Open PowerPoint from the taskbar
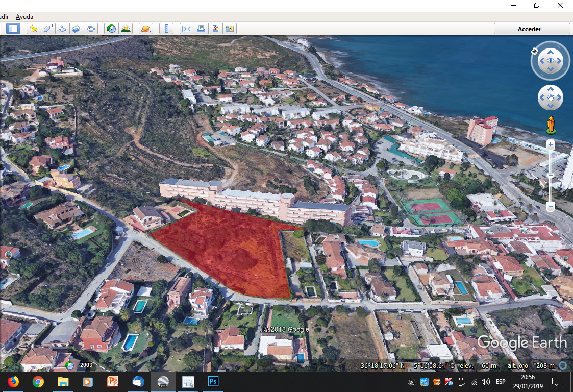This screenshot has width=573, height=392. coord(113,382)
